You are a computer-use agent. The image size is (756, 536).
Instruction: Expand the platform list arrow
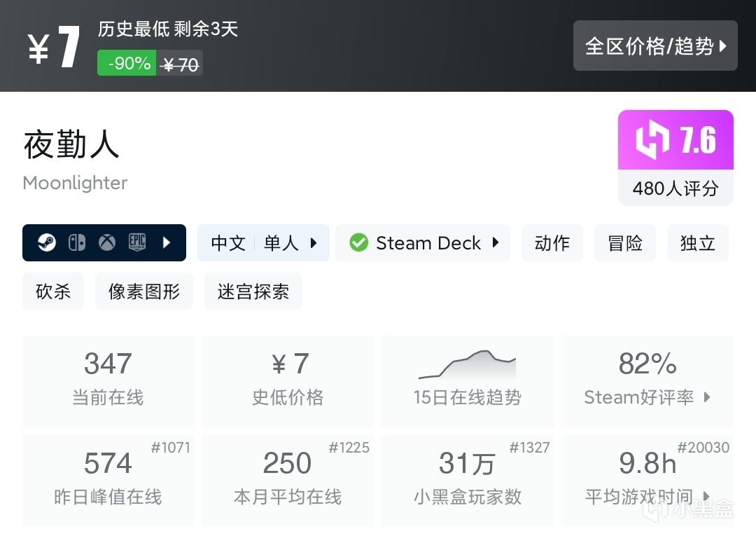point(167,243)
